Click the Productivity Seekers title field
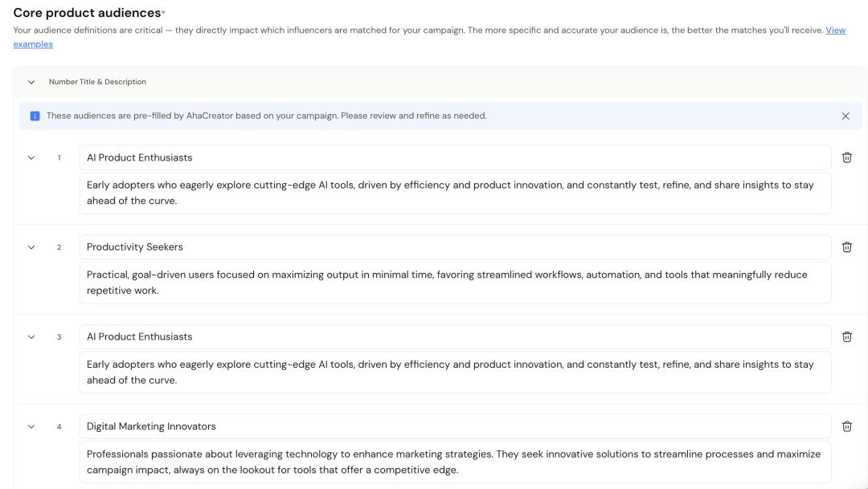 454,247
